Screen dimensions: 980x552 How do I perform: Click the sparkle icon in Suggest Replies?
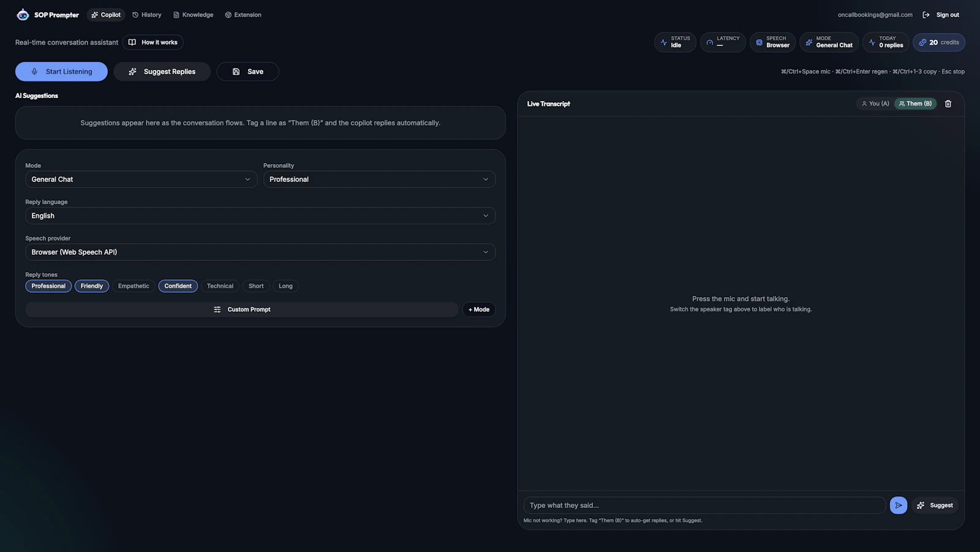click(x=132, y=72)
